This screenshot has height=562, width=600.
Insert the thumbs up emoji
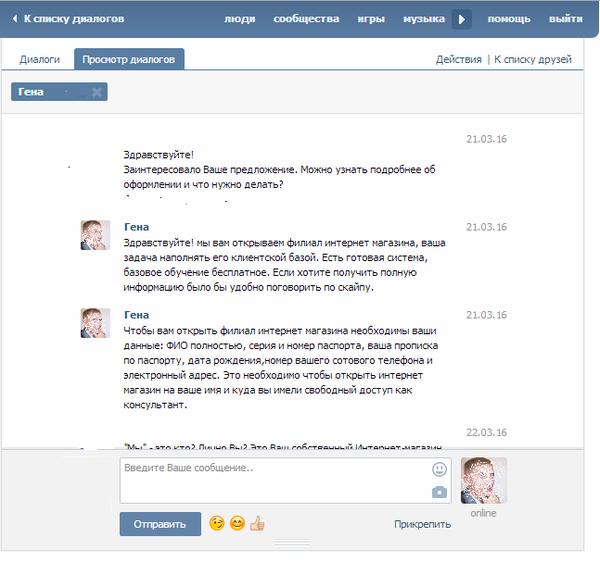pyautogui.click(x=257, y=523)
